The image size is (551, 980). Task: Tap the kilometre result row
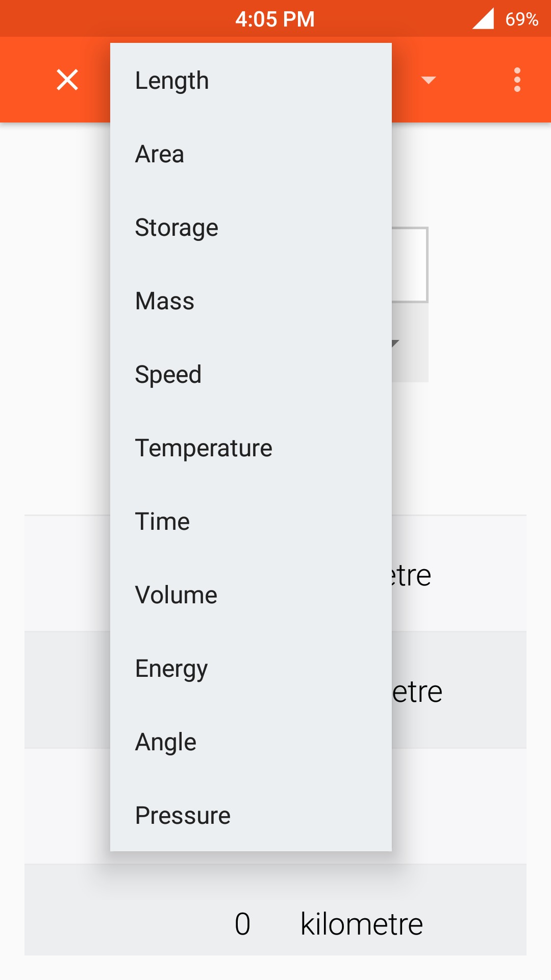pos(275,910)
